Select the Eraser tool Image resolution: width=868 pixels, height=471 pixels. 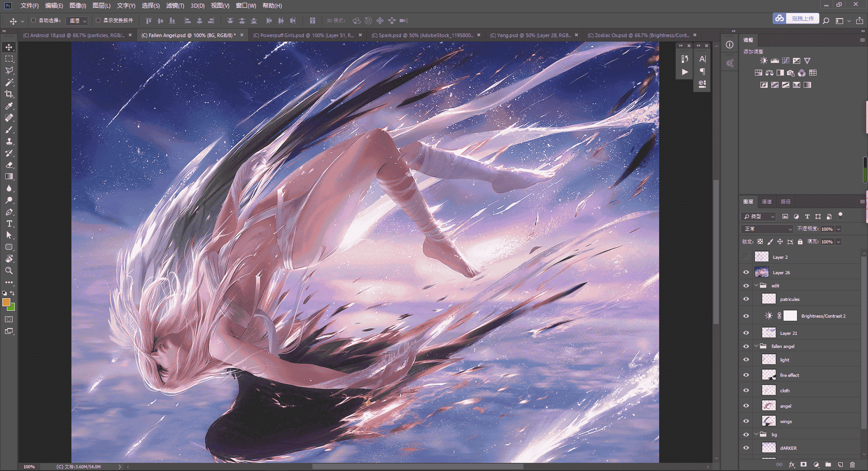click(x=9, y=165)
